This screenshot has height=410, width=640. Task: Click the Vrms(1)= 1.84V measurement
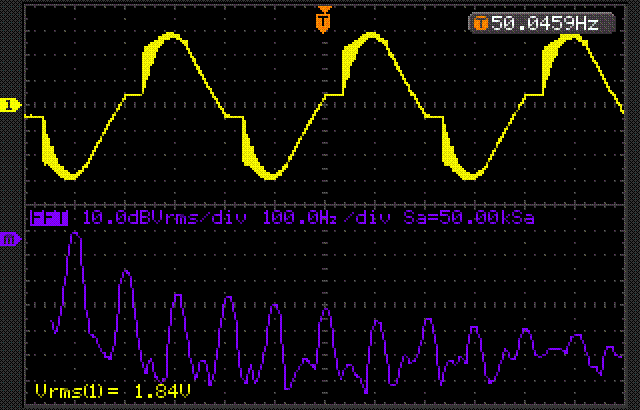coord(113,392)
